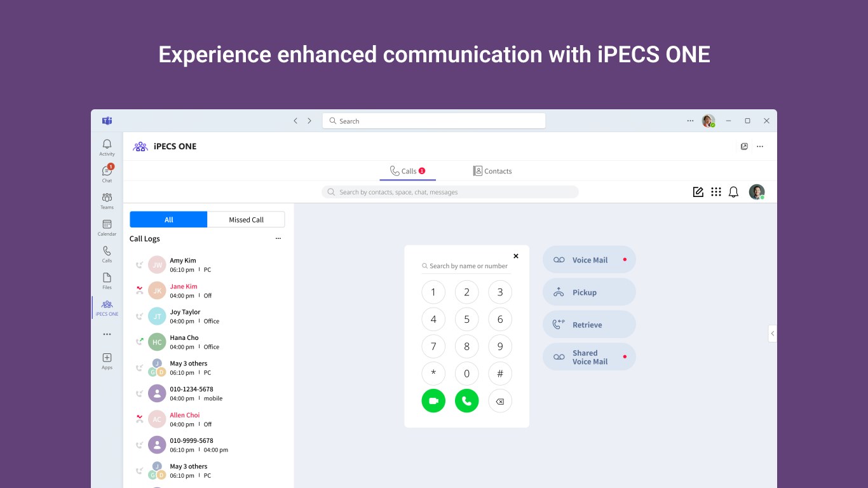This screenshot has height=488, width=868.
Task: Open Chat in Teams sidebar
Action: click(107, 174)
